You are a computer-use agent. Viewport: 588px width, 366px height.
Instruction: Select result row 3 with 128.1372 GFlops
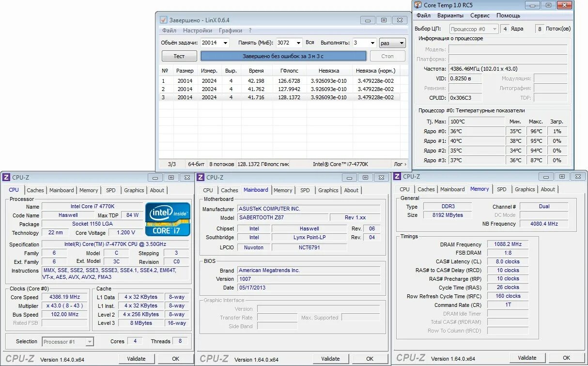click(280, 97)
